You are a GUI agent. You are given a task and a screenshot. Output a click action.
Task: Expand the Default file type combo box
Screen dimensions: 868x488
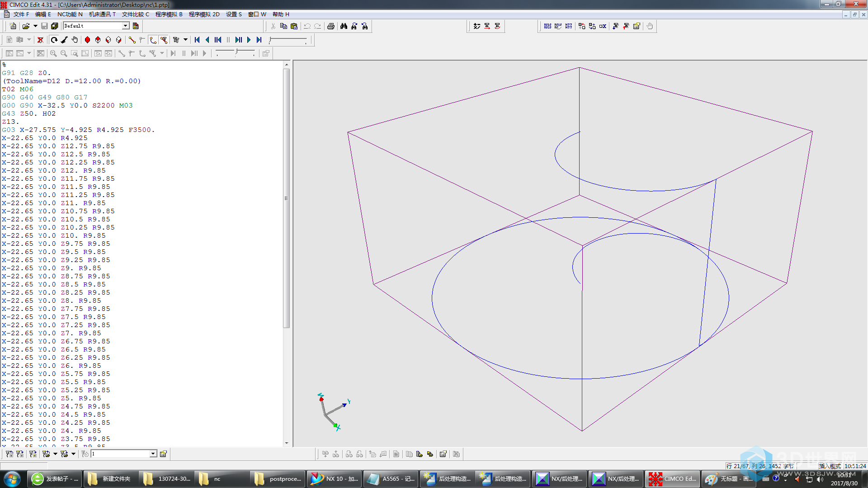(126, 26)
